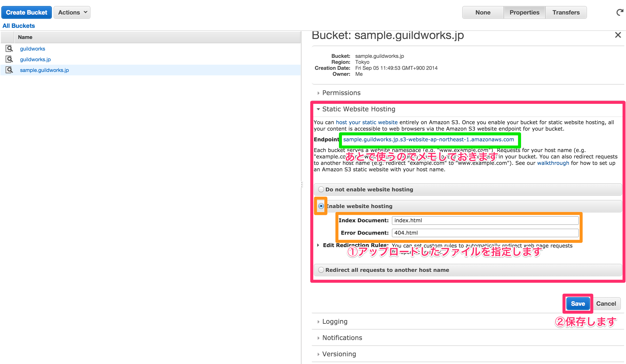The width and height of the screenshot is (626, 364).
Task: Select the "Enable website hosting" option
Action: pos(321,206)
